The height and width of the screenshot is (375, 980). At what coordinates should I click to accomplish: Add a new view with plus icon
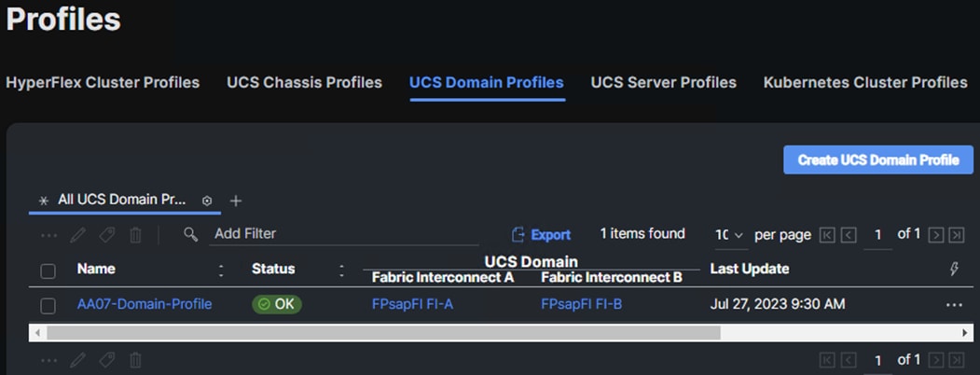[236, 201]
